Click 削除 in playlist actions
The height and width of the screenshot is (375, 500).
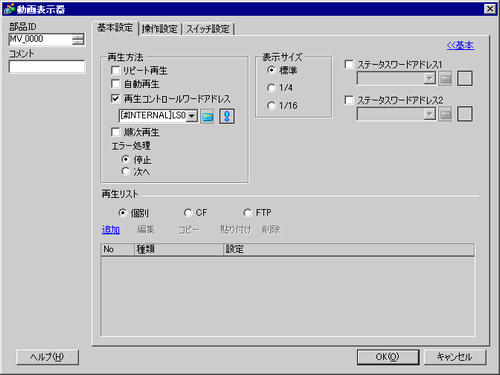click(x=271, y=230)
